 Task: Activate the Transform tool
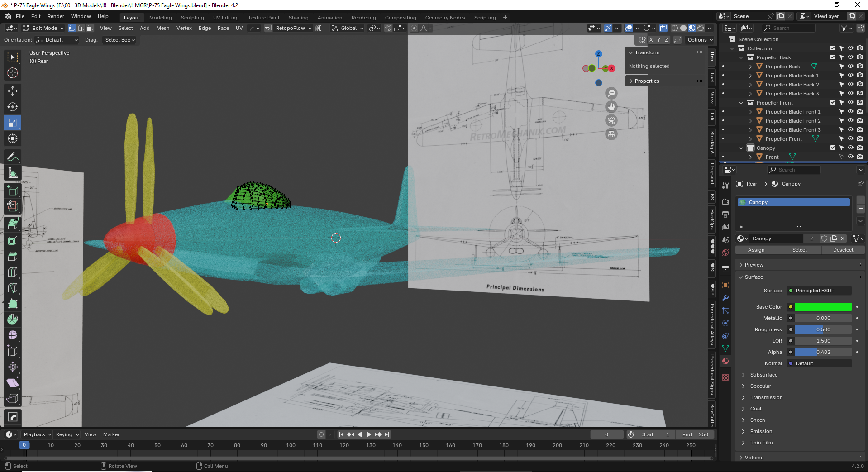point(13,138)
